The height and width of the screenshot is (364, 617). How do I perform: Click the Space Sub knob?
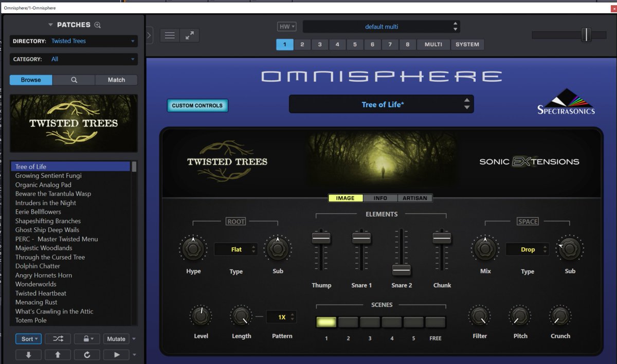[570, 249]
